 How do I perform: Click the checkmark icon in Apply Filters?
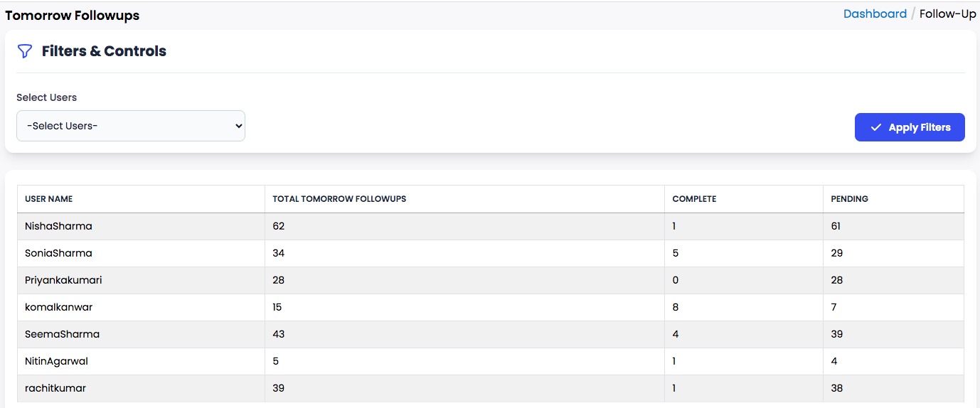pyautogui.click(x=875, y=127)
